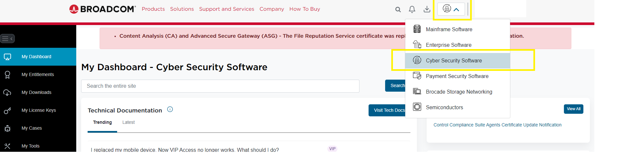Select Mainframe Software from dropdown
The image size is (644, 156).
[457, 29]
